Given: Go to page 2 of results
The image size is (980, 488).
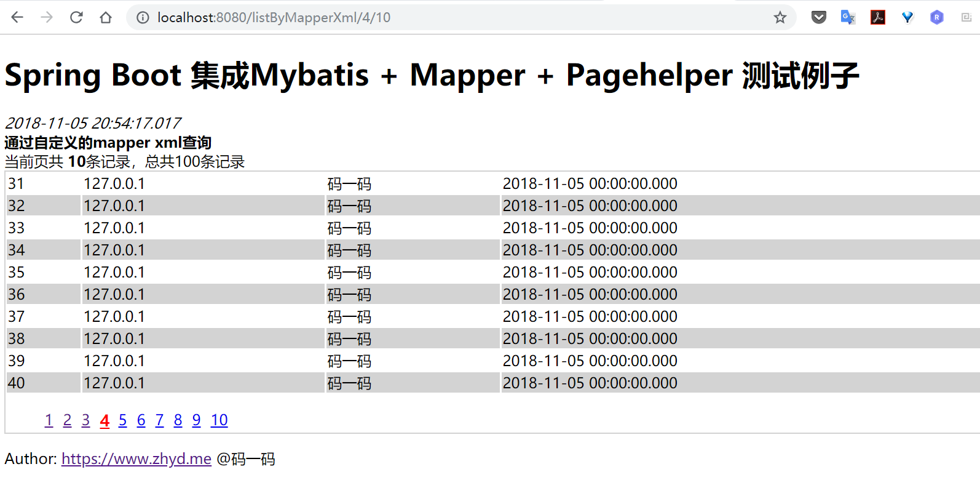Looking at the screenshot, I should coord(67,420).
